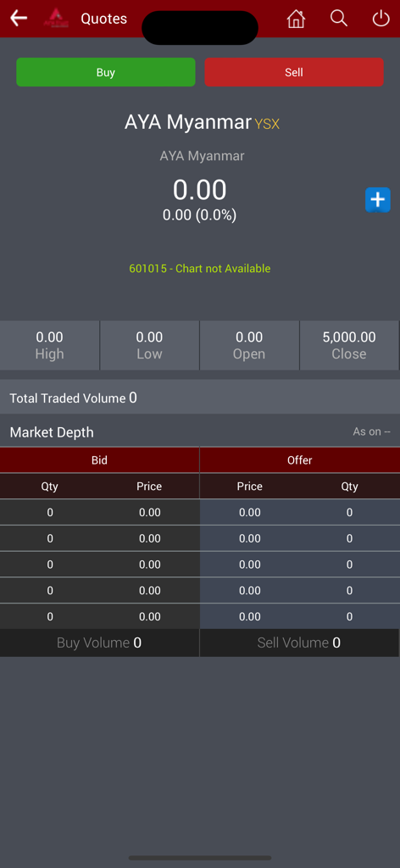The height and width of the screenshot is (868, 400).
Task: Tap the 601015 Chart not Available message
Action: pyautogui.click(x=200, y=269)
